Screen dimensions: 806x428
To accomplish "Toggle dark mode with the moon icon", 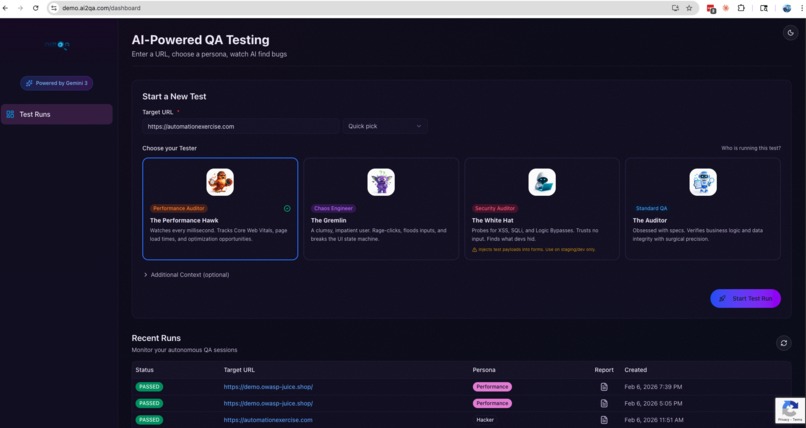I will point(790,33).
